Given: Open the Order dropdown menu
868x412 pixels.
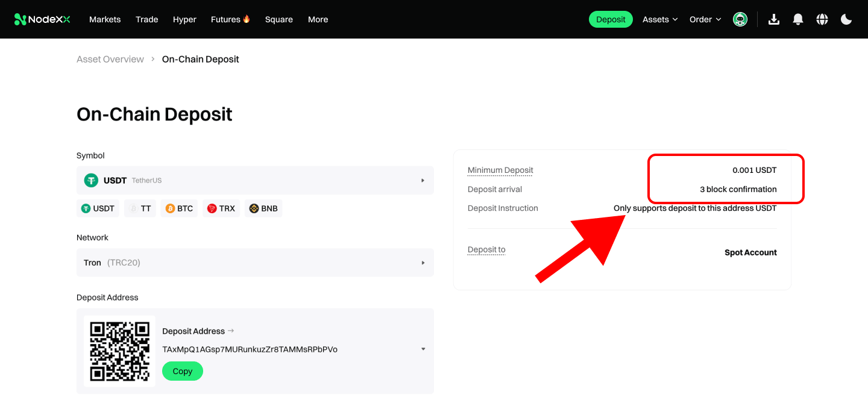Looking at the screenshot, I should (x=705, y=19).
